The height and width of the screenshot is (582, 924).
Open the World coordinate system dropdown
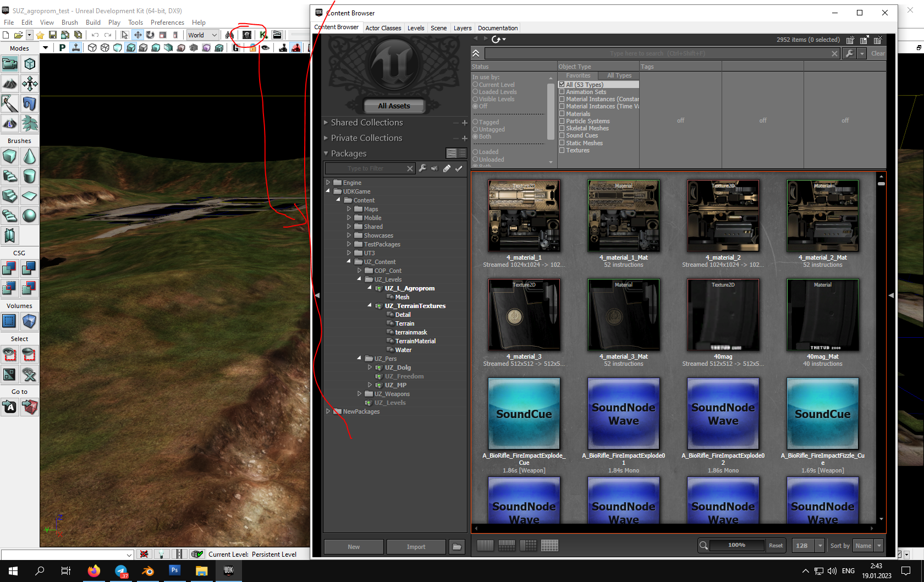pos(202,35)
